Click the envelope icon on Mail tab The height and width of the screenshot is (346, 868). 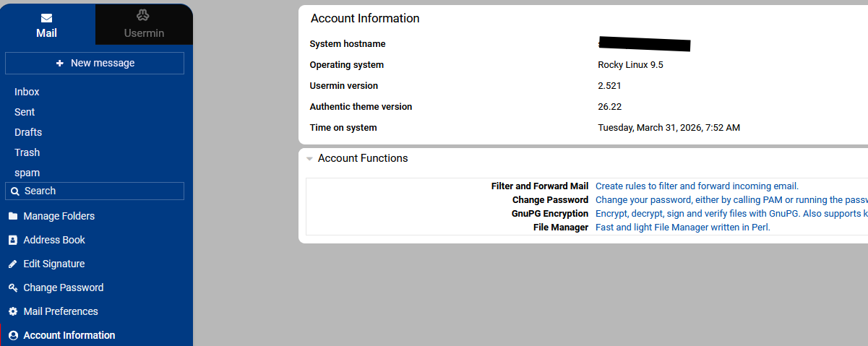[x=46, y=17]
